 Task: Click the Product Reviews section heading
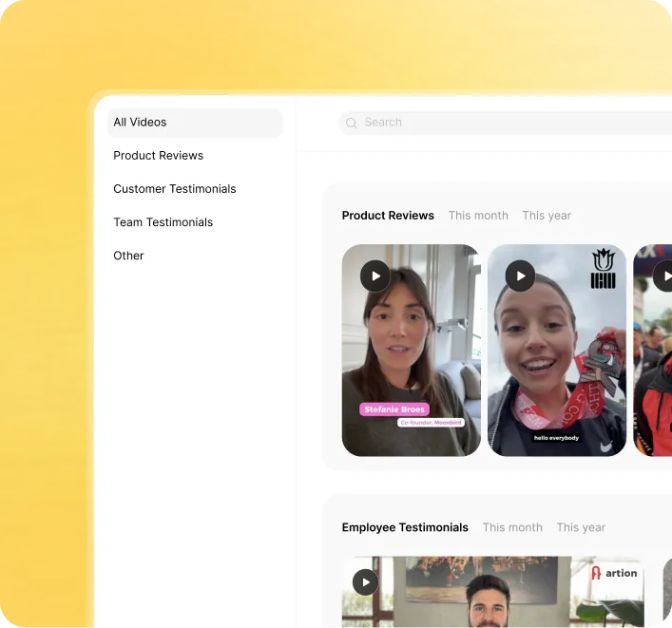pos(388,216)
